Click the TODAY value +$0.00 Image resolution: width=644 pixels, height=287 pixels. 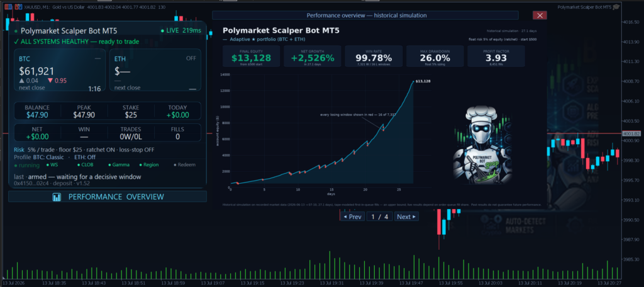[x=177, y=115]
